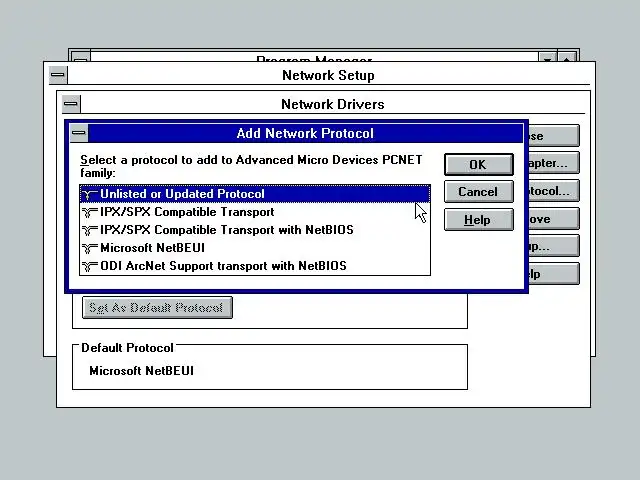This screenshot has width=640, height=480.
Task: Select ODI ArcNet Support transport with NetBIOS
Action: 255,266
